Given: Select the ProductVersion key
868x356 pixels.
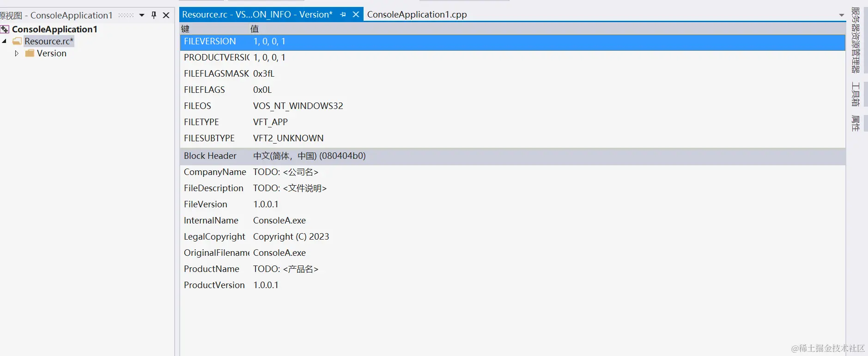Looking at the screenshot, I should [214, 285].
